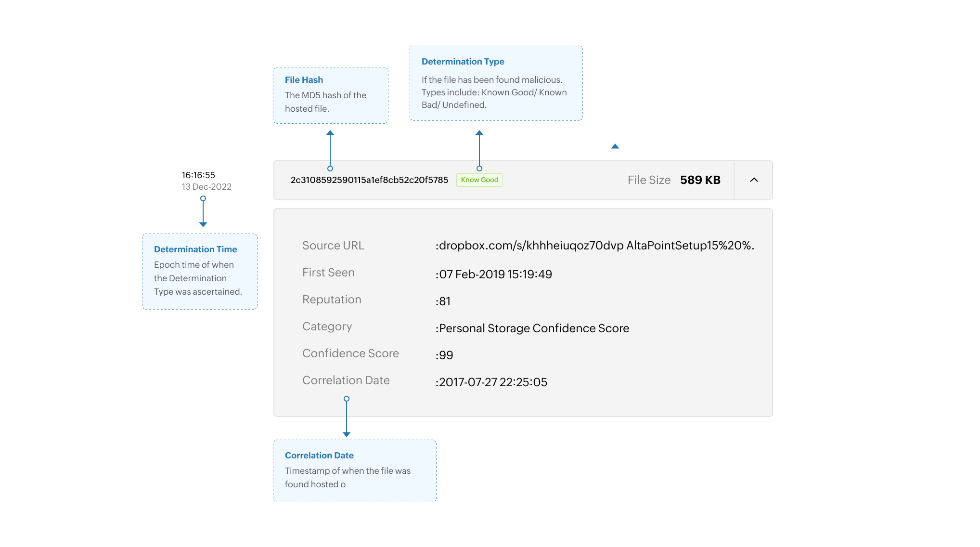Click the MD5 hash value 2c3108592590115a1ef8cb52c20f5785
This screenshot has width=980, height=547.
pos(368,180)
